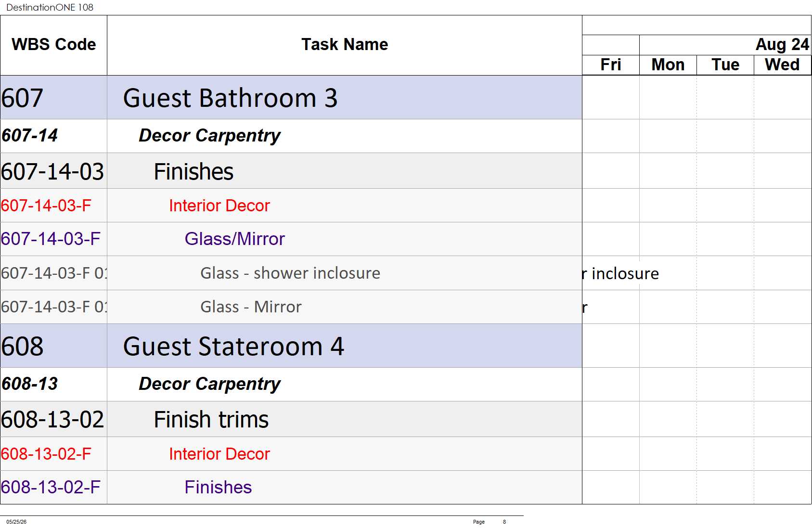Select Glass - shower inclosure task
This screenshot has width=812, height=528.
[x=291, y=273]
